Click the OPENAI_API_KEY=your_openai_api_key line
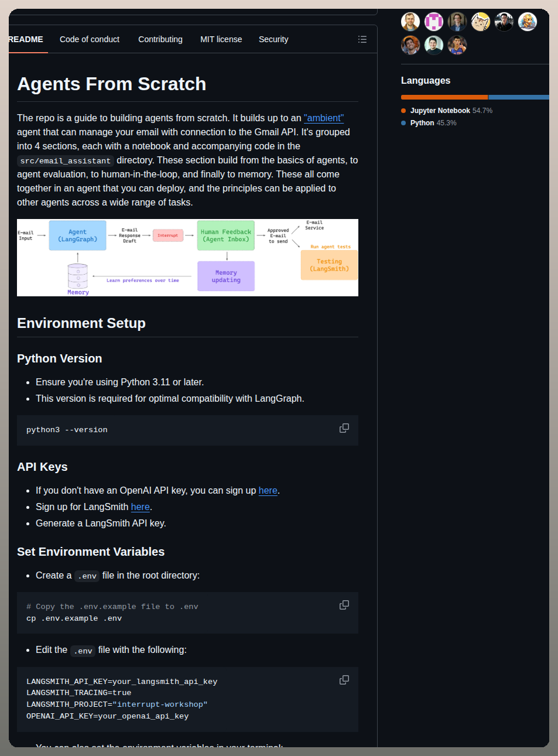 [x=108, y=716]
